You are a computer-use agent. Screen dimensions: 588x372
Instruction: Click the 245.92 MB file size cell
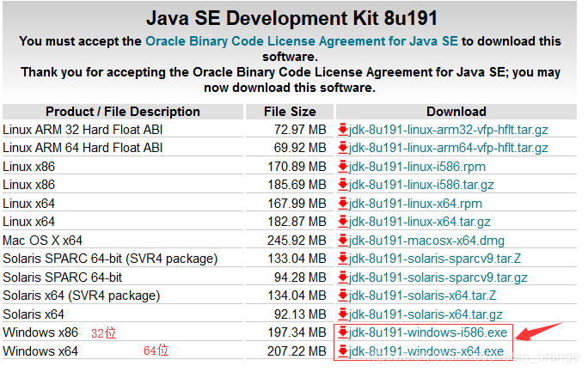click(x=297, y=241)
